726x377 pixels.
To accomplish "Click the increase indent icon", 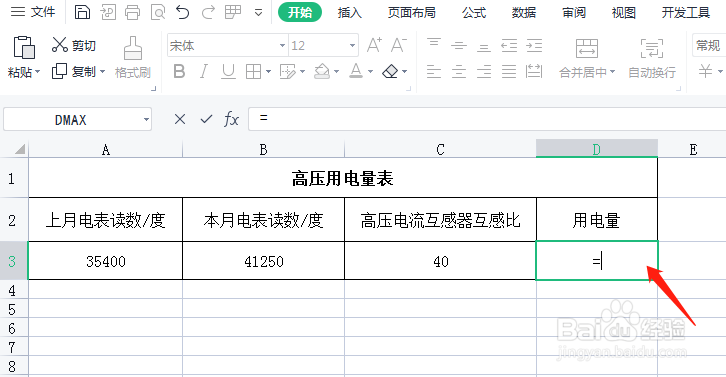I will pos(534,45).
